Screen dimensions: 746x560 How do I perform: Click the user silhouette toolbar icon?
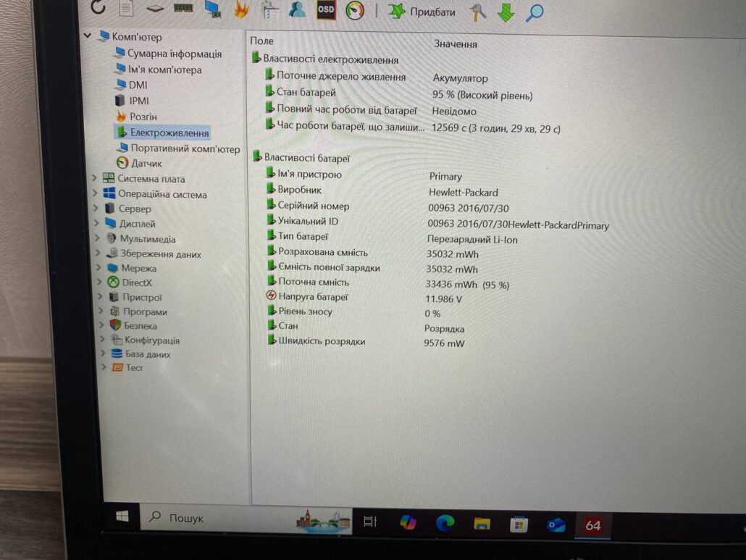pos(298,9)
